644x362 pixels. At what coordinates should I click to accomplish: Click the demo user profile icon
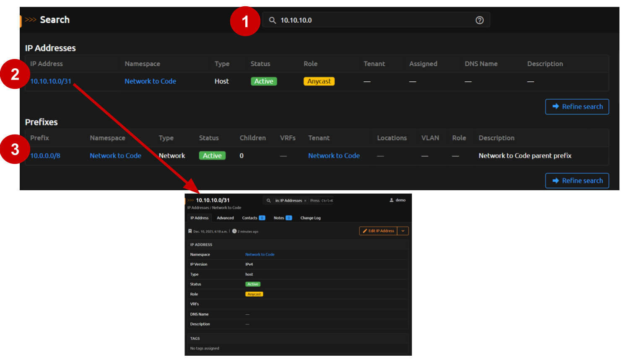click(x=392, y=200)
